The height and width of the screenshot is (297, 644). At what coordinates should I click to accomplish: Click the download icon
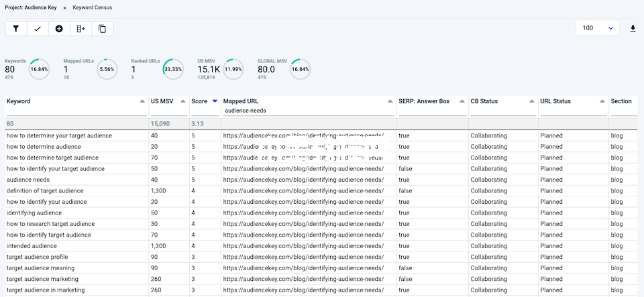pyautogui.click(x=633, y=28)
